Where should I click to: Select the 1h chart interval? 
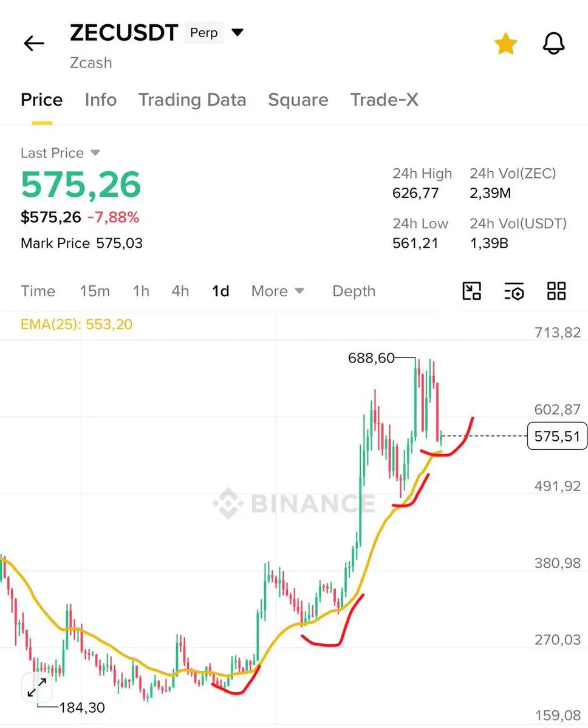141,291
